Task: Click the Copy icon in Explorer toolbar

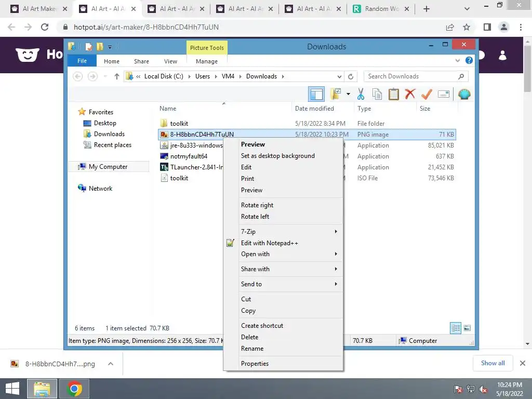Action: 377,94
